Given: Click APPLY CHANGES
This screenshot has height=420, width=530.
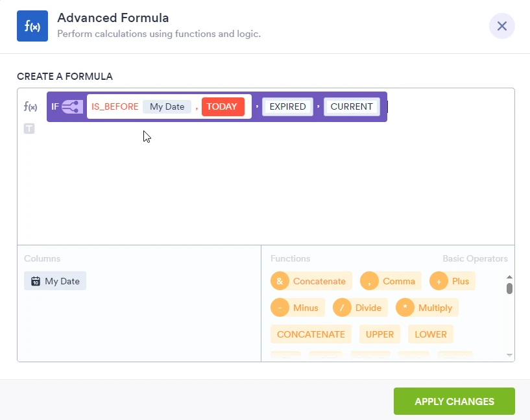Looking at the screenshot, I should tap(454, 401).
